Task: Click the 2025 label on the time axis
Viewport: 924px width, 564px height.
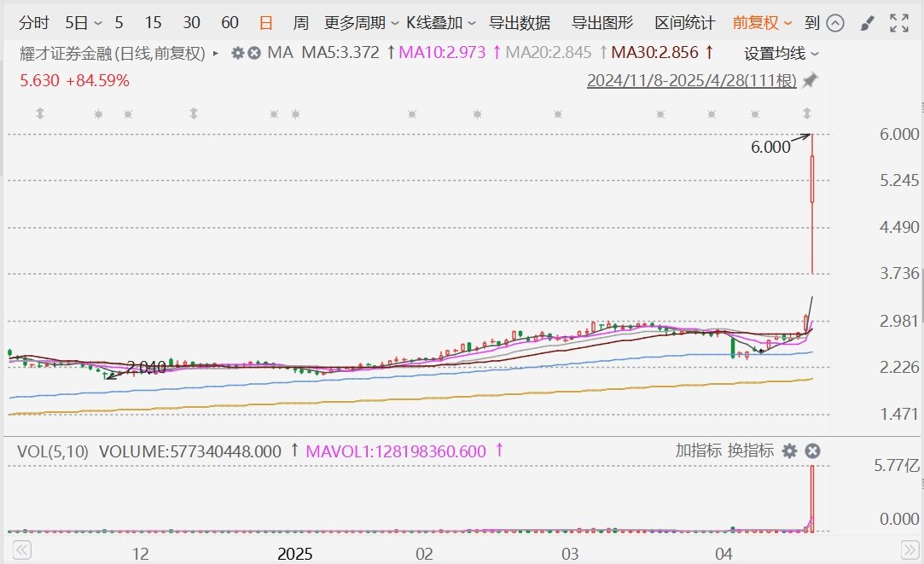Action: coord(294,554)
